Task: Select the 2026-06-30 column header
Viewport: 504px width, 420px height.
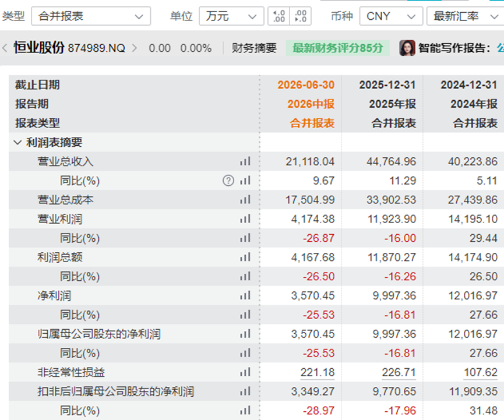Action: (x=306, y=85)
